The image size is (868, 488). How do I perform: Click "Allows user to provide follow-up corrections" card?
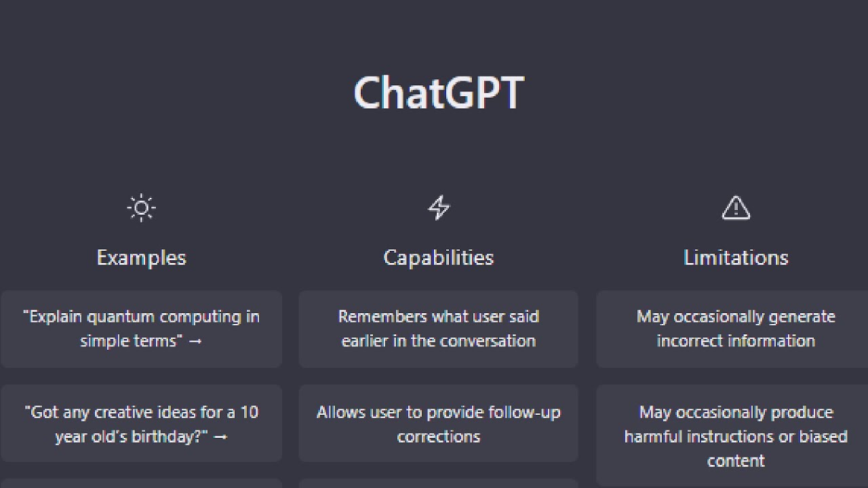point(439,424)
